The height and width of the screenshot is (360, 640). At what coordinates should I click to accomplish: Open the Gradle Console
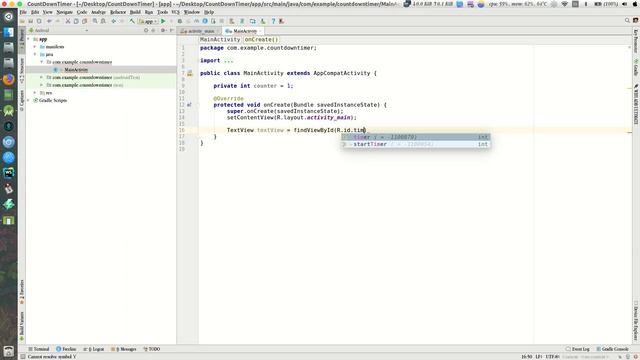click(613, 349)
